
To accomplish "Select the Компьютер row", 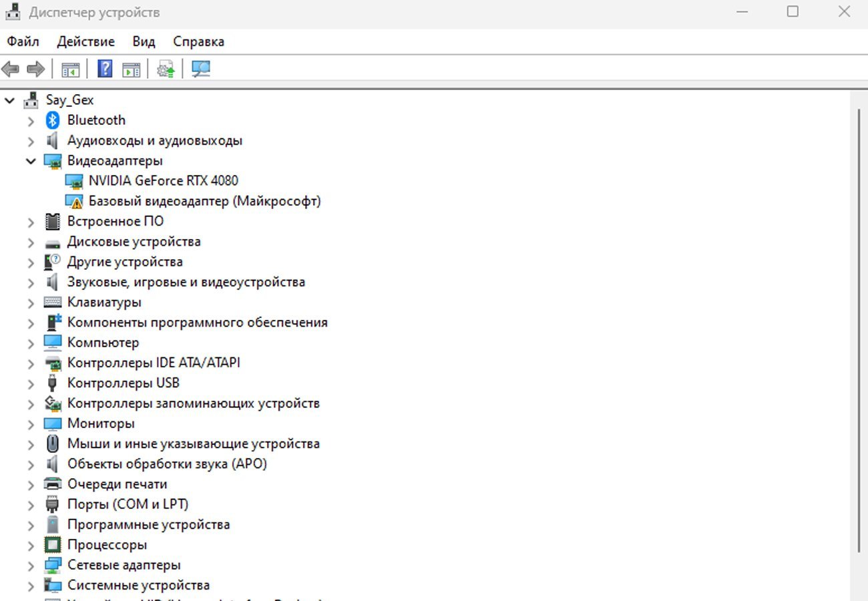I will click(x=103, y=343).
